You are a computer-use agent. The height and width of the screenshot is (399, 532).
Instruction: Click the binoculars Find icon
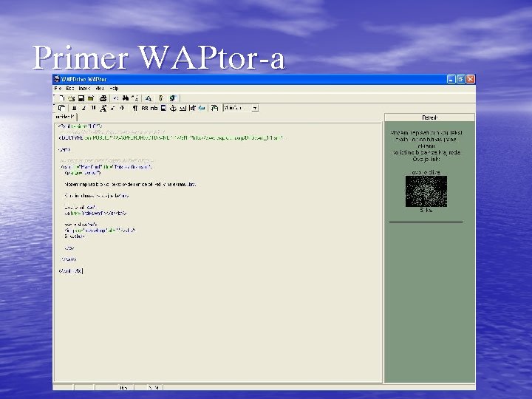point(126,98)
